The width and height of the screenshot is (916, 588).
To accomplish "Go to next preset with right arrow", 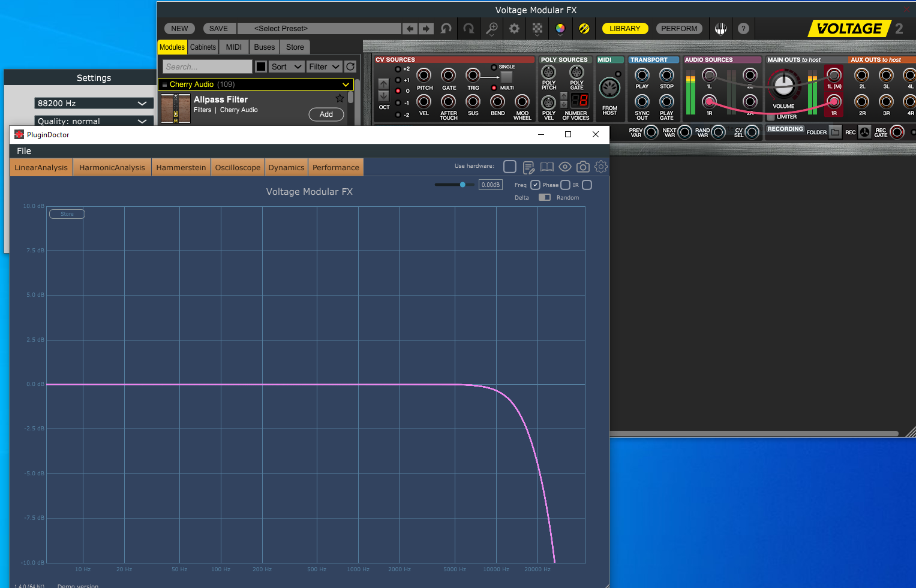I will 426,29.
